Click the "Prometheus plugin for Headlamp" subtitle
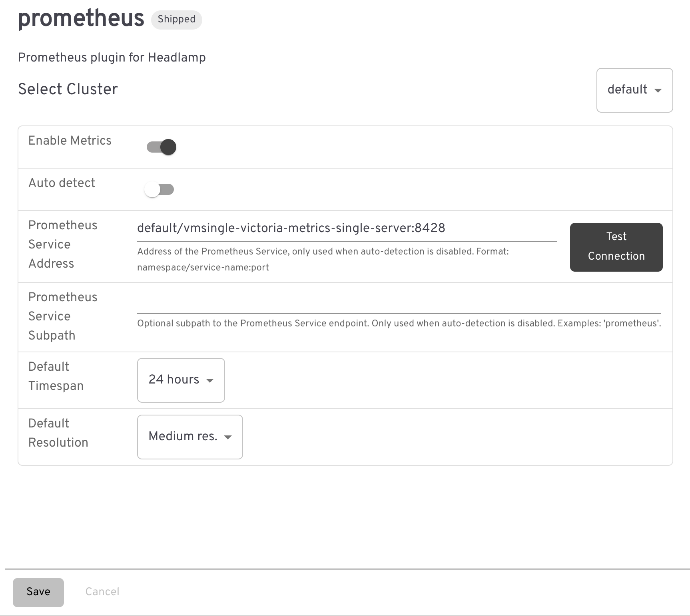The image size is (690, 616). click(111, 58)
